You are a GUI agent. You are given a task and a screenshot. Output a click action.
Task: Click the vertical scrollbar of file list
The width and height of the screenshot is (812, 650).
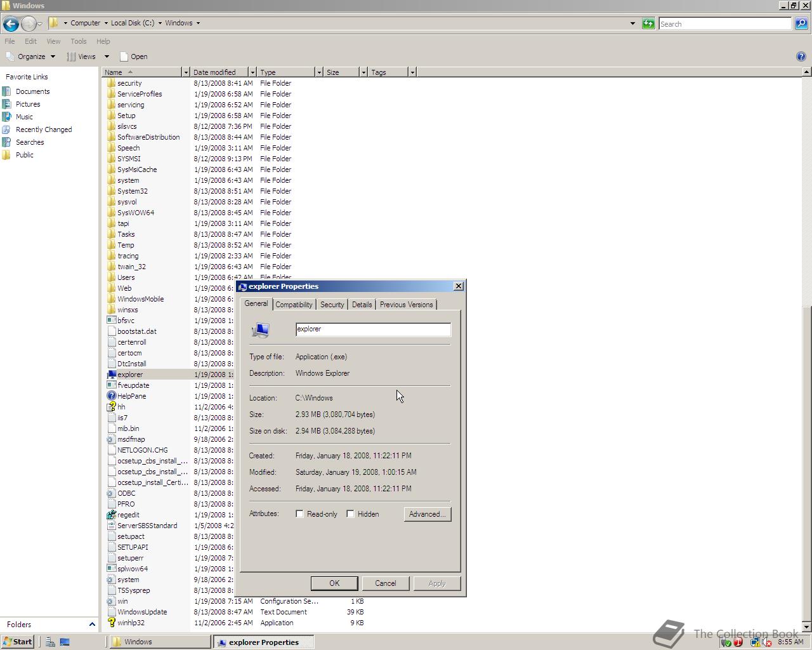pyautogui.click(x=807, y=465)
